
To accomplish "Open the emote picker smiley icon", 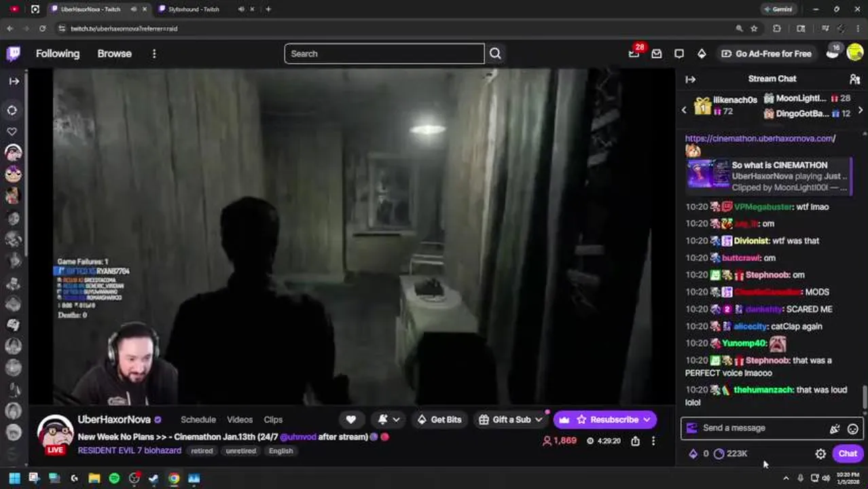I will (853, 429).
